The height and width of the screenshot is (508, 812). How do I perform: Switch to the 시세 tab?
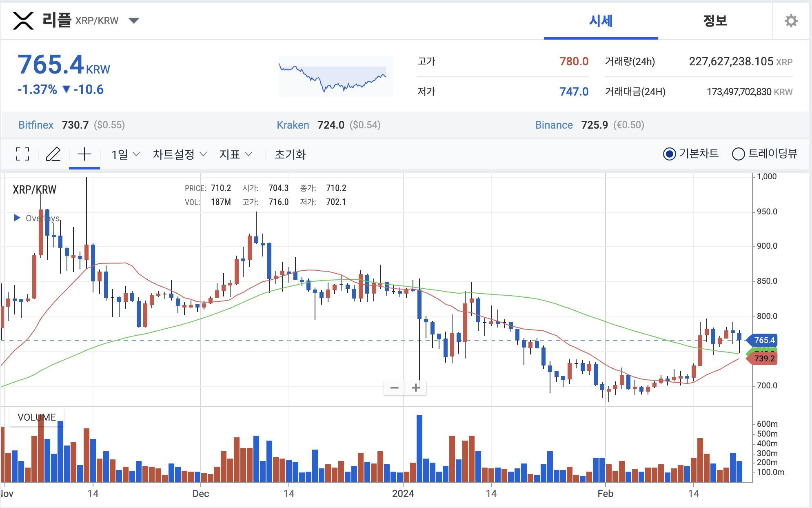tap(601, 21)
